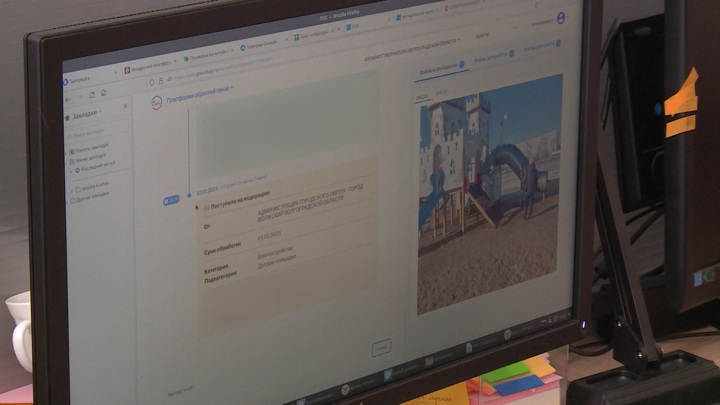This screenshot has height=405, width=720.
Task: Click the Благоустройство category value
Action: tap(275, 252)
